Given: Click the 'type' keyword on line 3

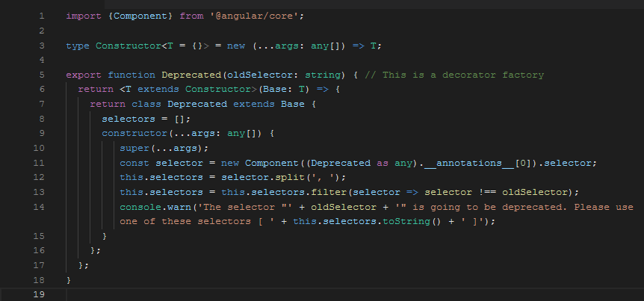Looking at the screenshot, I should [x=78, y=46].
